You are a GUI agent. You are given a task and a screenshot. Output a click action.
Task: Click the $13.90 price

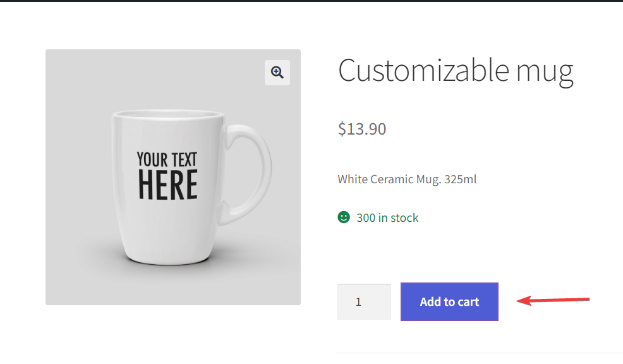point(362,129)
